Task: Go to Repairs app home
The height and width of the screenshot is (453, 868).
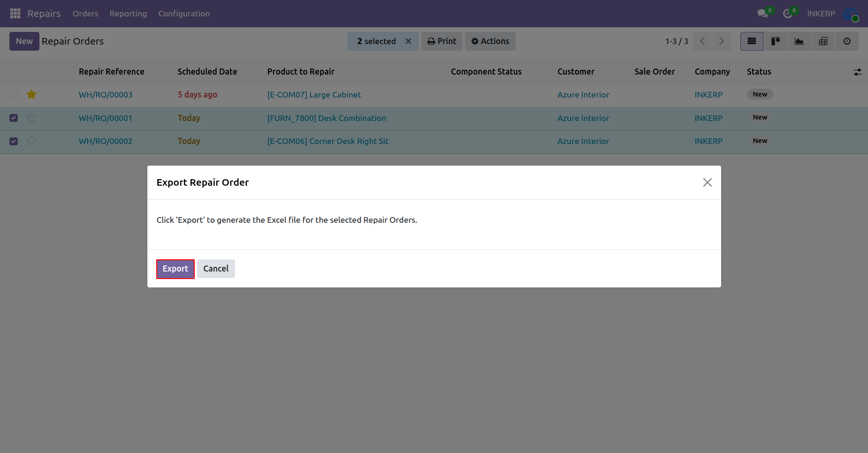Action: (x=44, y=14)
